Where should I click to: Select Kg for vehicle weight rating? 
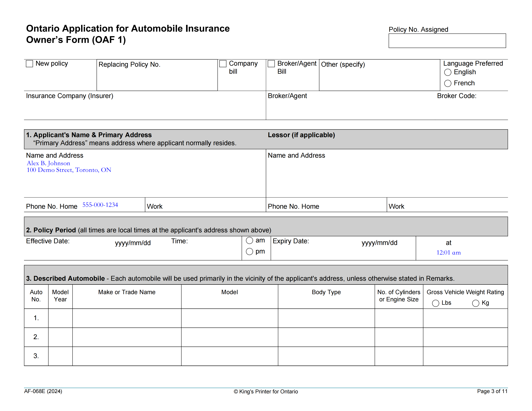(x=475, y=303)
